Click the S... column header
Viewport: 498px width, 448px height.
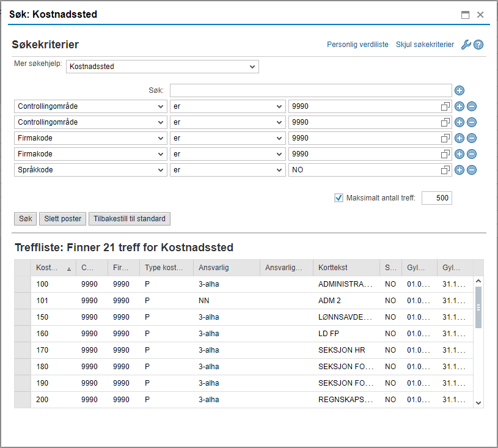(x=390, y=268)
